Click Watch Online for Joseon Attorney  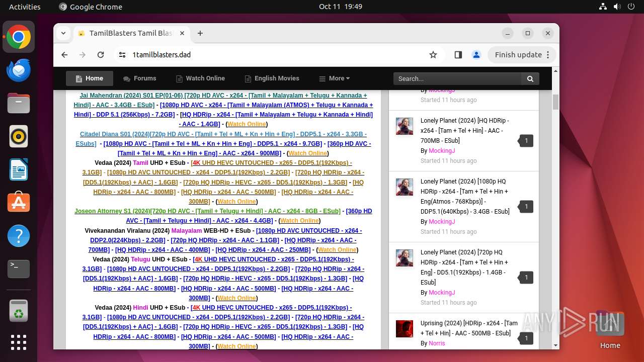point(299,221)
